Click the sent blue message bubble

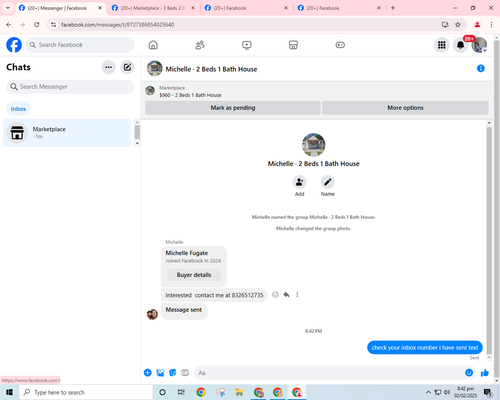pos(425,348)
